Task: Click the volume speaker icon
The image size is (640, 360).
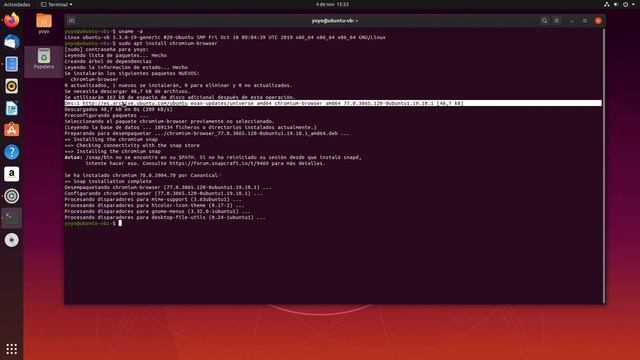Action: [616, 4]
